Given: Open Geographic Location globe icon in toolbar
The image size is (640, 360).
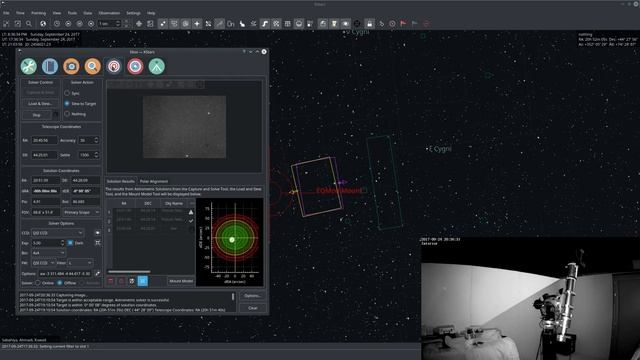Looking at the screenshot, I should (x=43, y=24).
